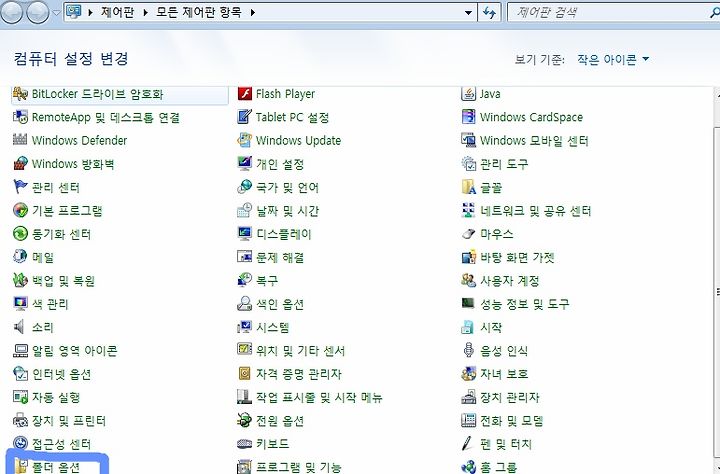Open the 사용자 계정 link
Screen dimensions: 720x474
[510, 280]
